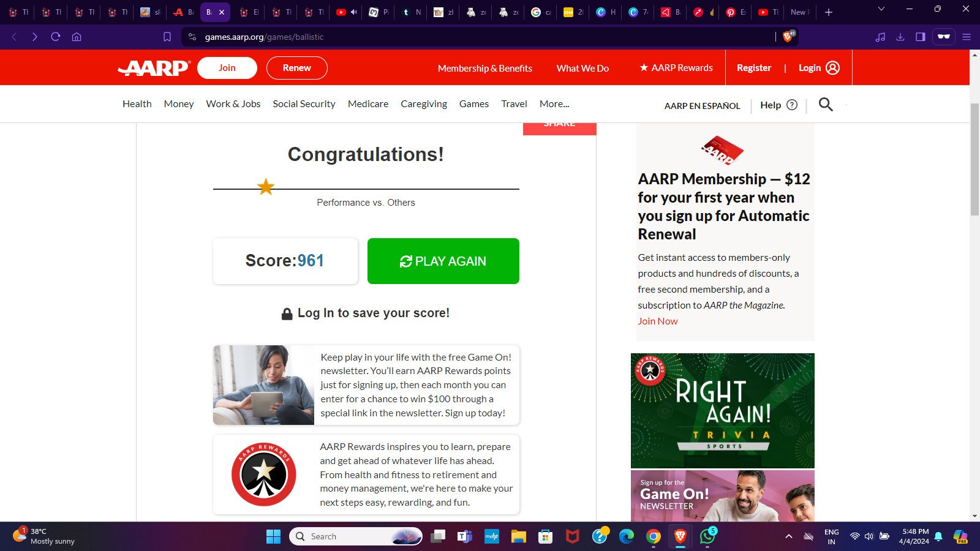The width and height of the screenshot is (980, 551).
Task: Click the PLAY AGAIN button
Action: coord(443,261)
